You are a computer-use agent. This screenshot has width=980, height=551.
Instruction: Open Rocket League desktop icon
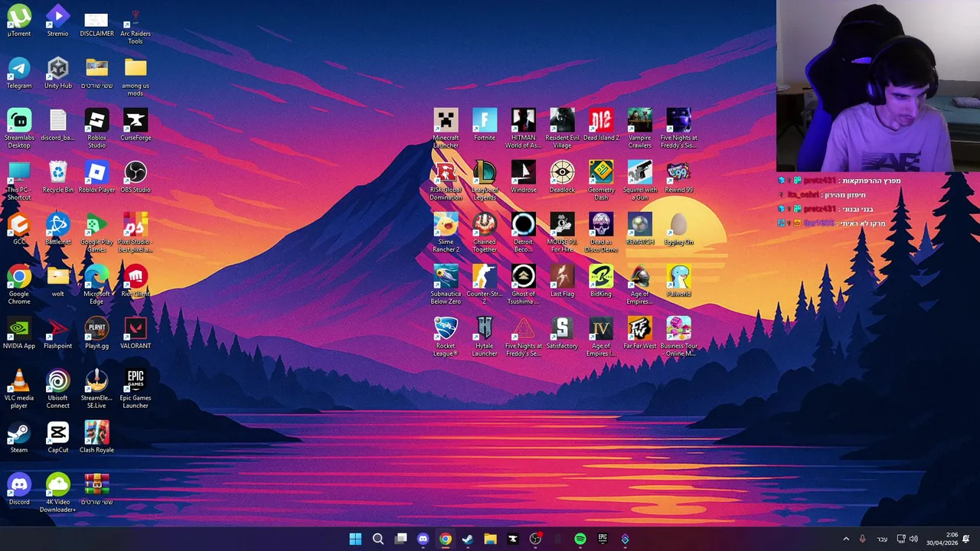point(446,337)
